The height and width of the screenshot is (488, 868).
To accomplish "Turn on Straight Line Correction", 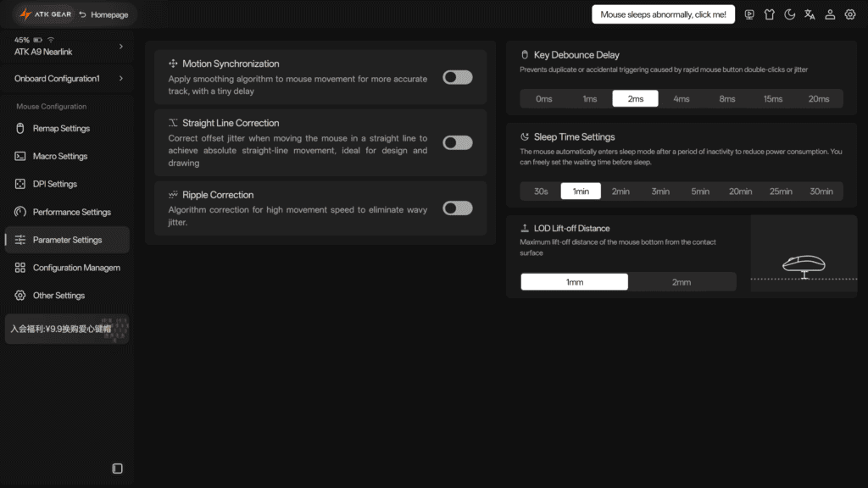I will pyautogui.click(x=457, y=142).
